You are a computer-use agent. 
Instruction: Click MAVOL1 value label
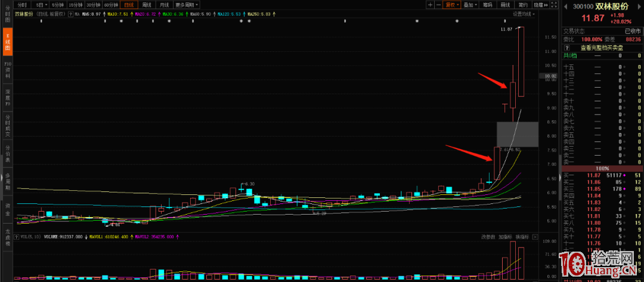point(110,237)
